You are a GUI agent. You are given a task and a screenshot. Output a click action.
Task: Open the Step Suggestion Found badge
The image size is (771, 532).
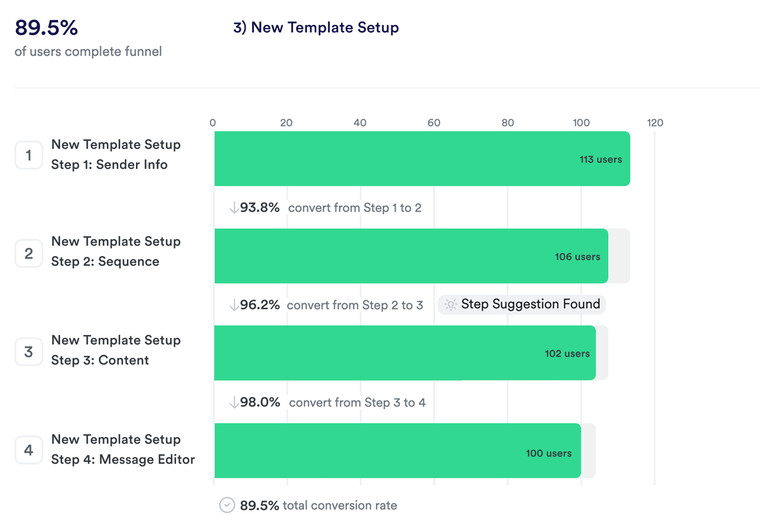522,304
